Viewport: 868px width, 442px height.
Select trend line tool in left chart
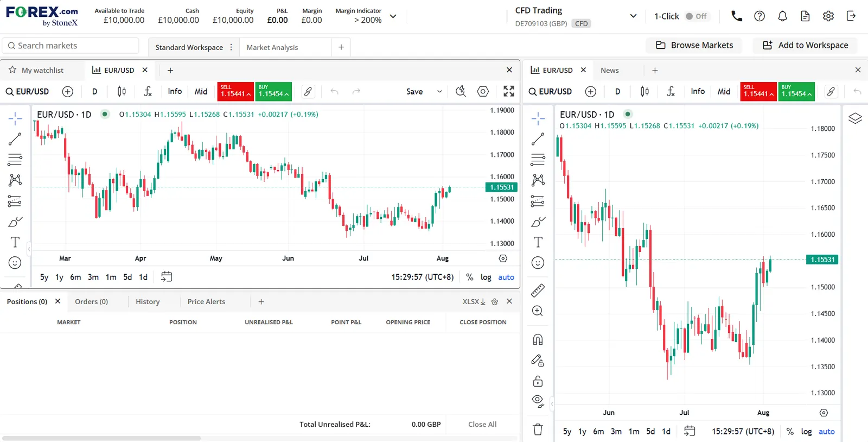(15, 139)
